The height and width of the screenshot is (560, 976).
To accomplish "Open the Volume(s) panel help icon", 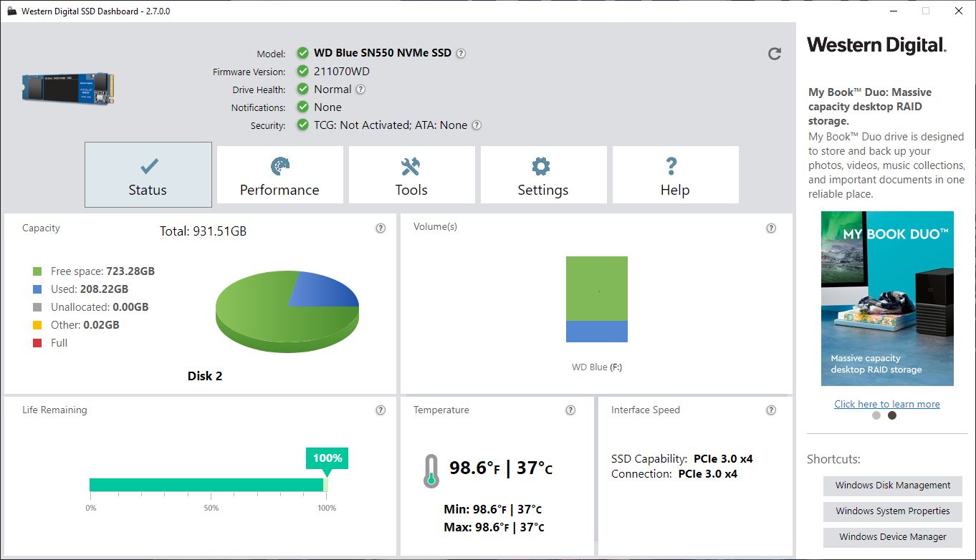I will click(771, 228).
